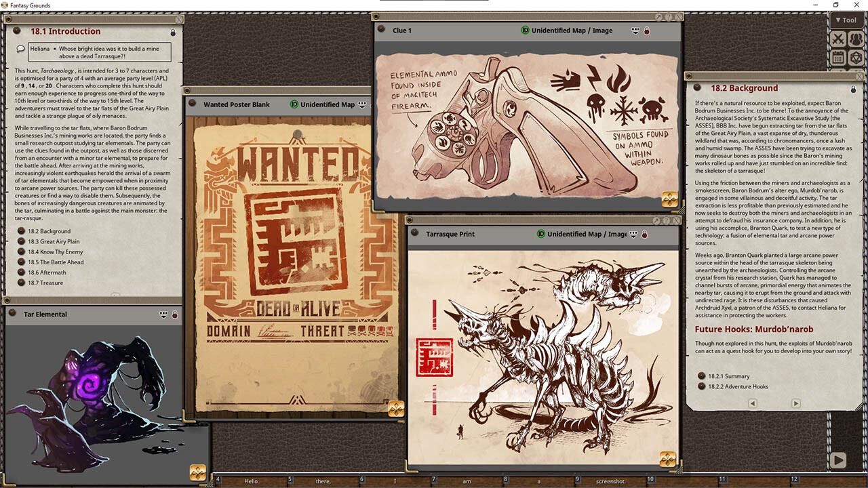Click hotbar slot 5 labeled 'there,'

[323, 480]
